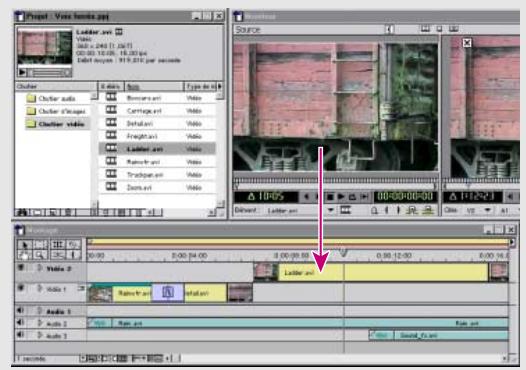Switch Monitor to trim mode icon
The height and width of the screenshot is (370, 526).
point(454,29)
